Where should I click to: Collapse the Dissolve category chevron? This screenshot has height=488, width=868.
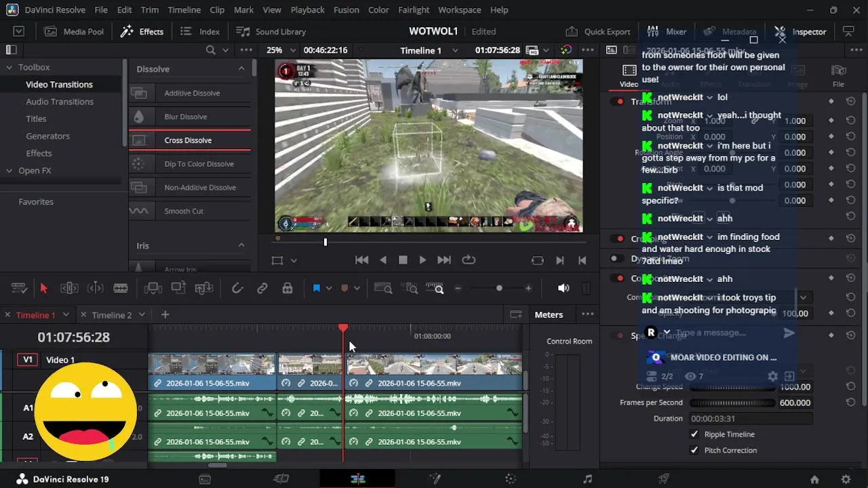point(241,68)
